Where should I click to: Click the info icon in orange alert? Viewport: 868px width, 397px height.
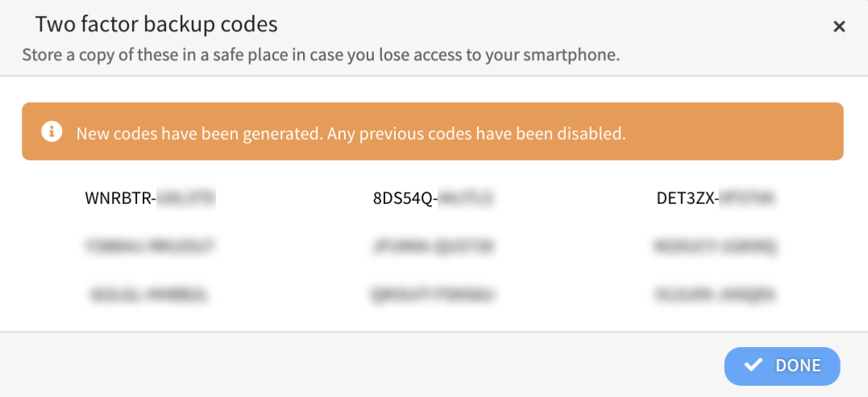tap(52, 132)
